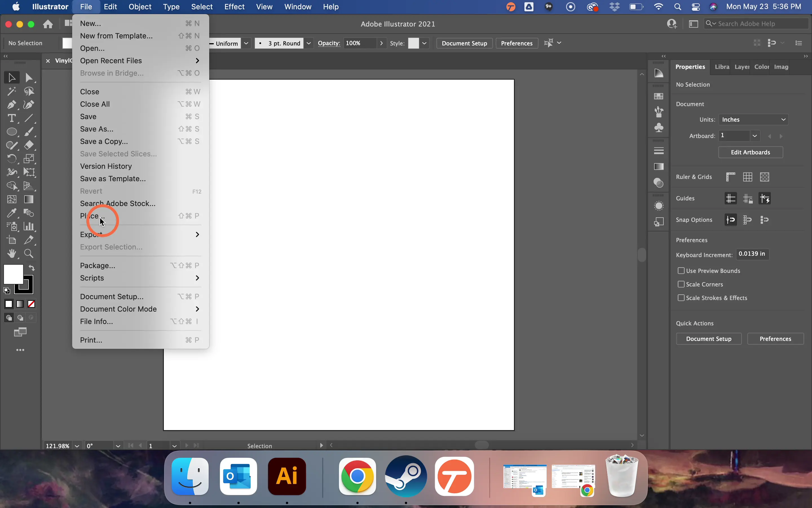The width and height of the screenshot is (812, 508).
Task: Set color mode to None swatch
Action: coord(32,304)
